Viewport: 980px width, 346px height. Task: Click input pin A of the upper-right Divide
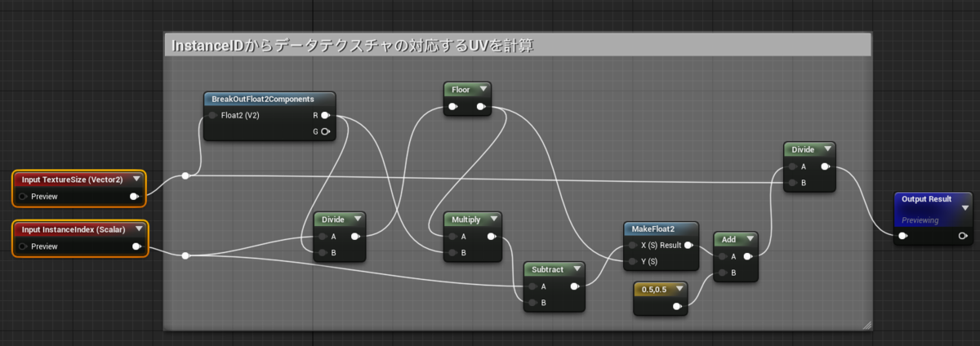[792, 166]
